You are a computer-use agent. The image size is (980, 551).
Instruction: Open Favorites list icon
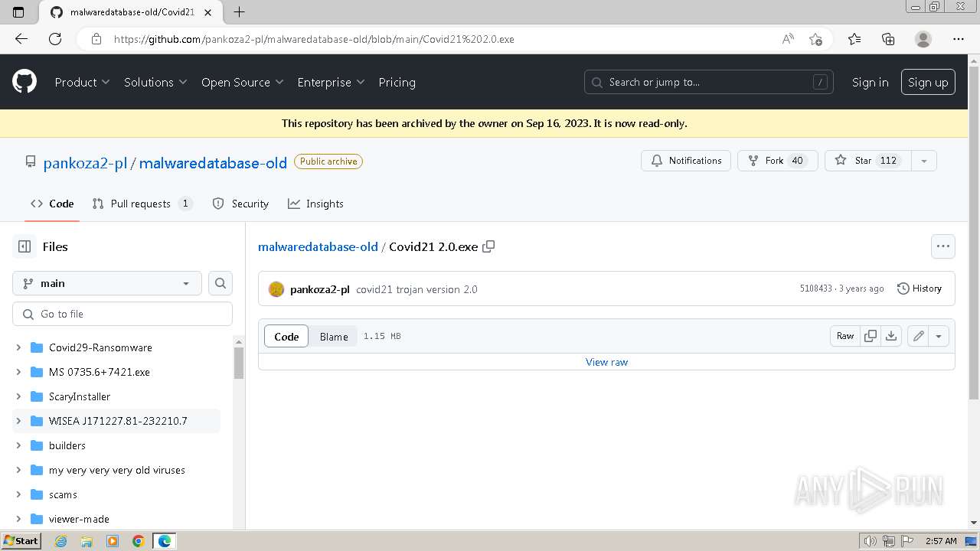[854, 39]
